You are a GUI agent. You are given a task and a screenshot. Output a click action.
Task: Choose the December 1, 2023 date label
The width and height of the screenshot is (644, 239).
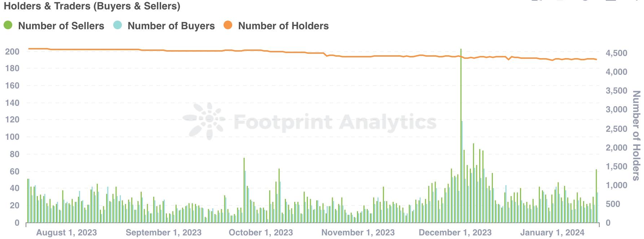[455, 233]
